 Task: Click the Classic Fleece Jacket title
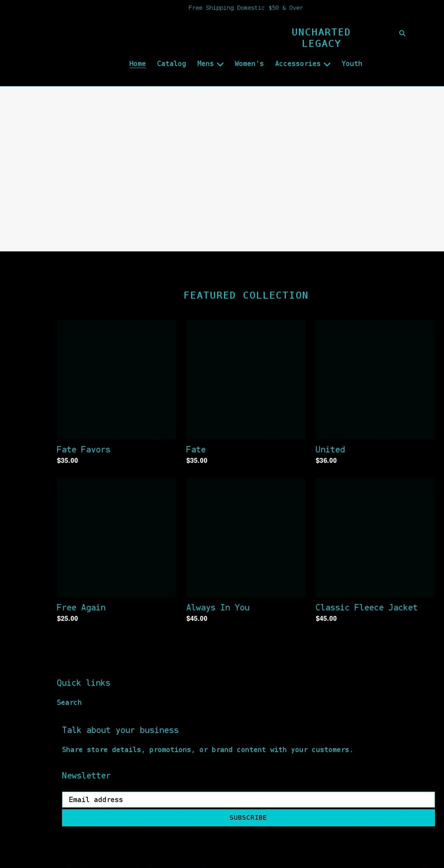(x=366, y=607)
